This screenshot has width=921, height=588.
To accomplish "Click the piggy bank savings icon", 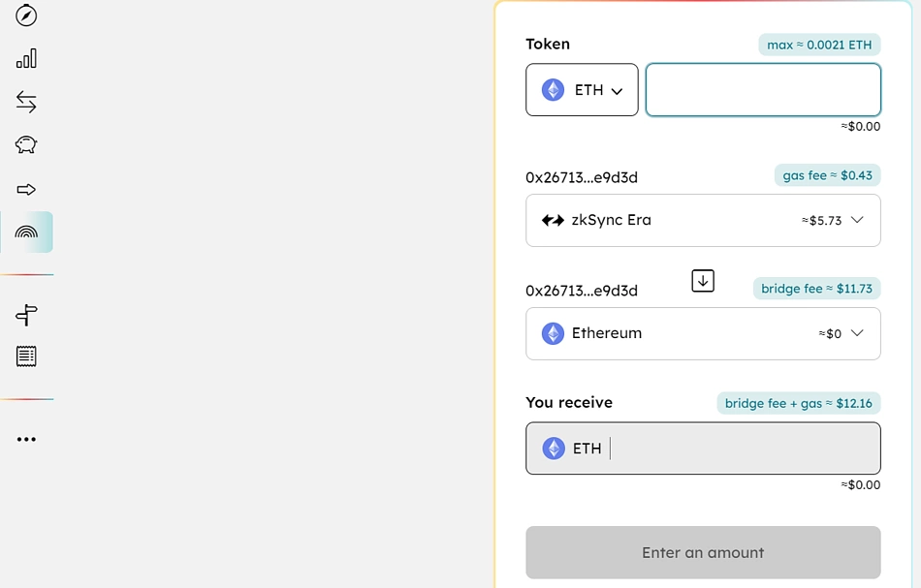I will (x=26, y=144).
